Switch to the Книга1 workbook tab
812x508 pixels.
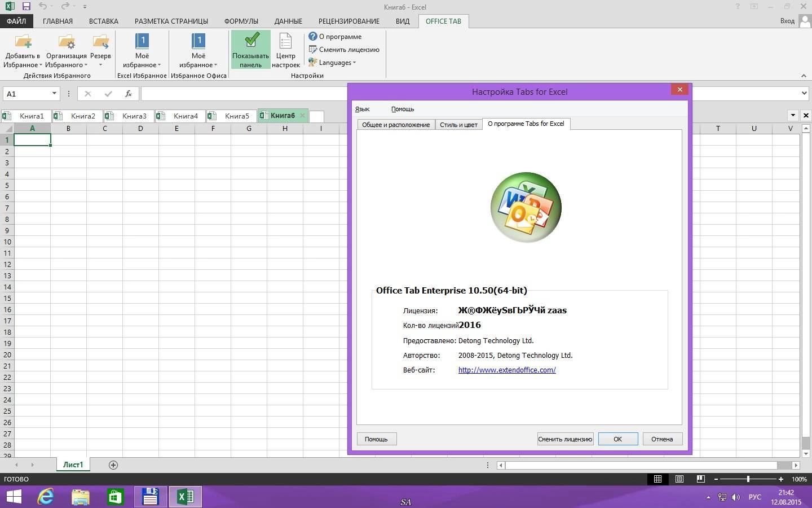coord(26,116)
